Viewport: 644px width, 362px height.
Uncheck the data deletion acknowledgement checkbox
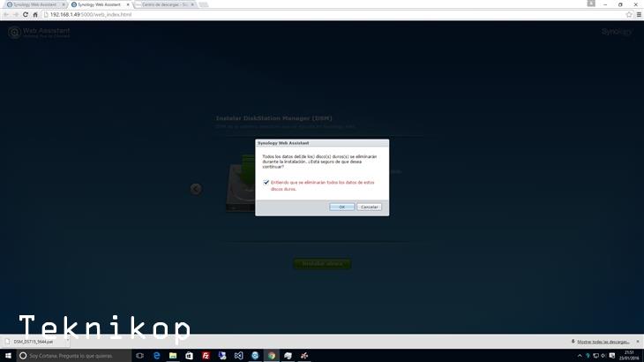coord(266,183)
